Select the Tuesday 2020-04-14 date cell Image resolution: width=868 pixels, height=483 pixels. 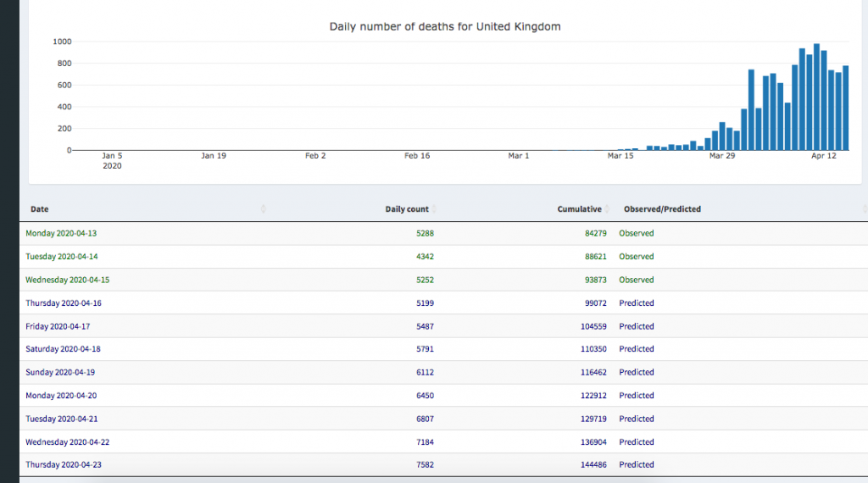click(62, 257)
